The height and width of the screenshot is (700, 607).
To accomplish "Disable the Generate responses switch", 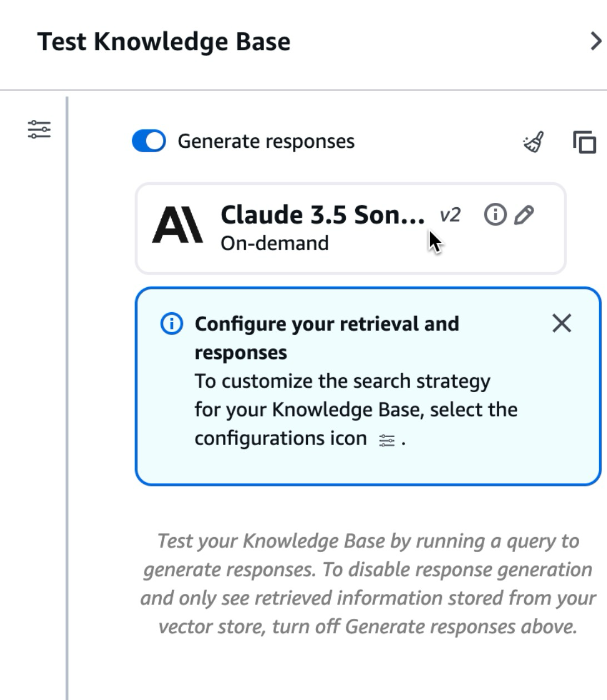I will click(x=149, y=141).
